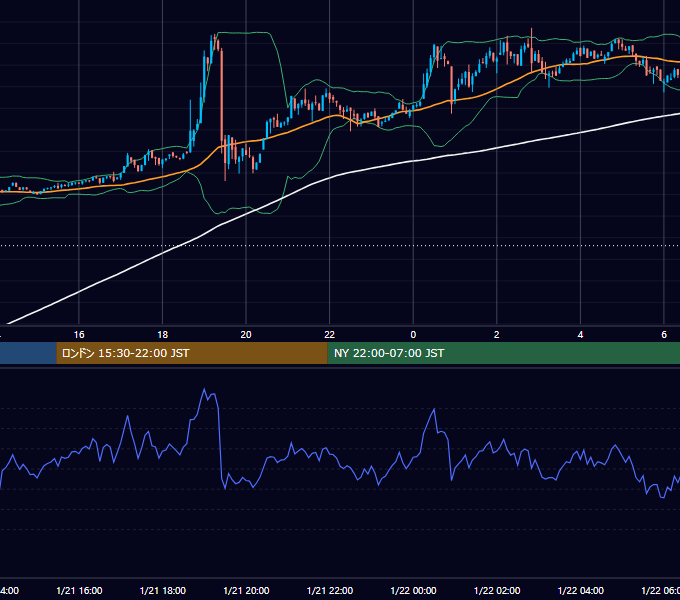680x600 pixels.
Task: Click the hour 4 axis tick label
Action: tap(580, 335)
